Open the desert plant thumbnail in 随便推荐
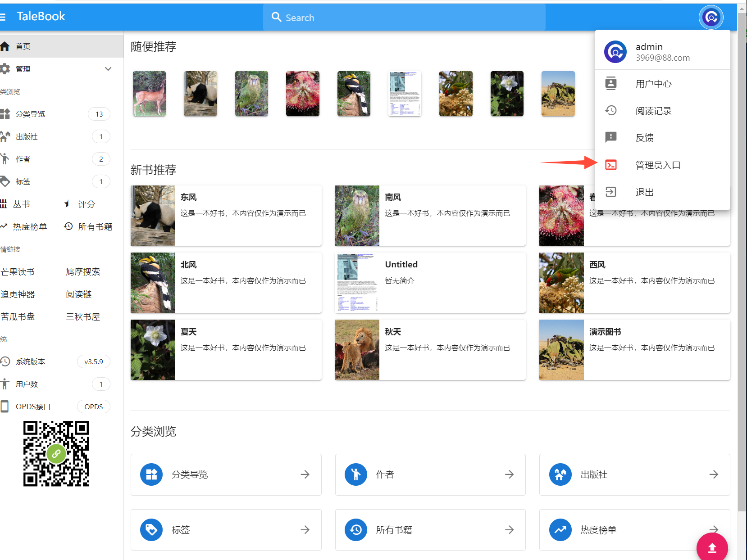Viewport: 747px width, 560px height. [x=558, y=94]
